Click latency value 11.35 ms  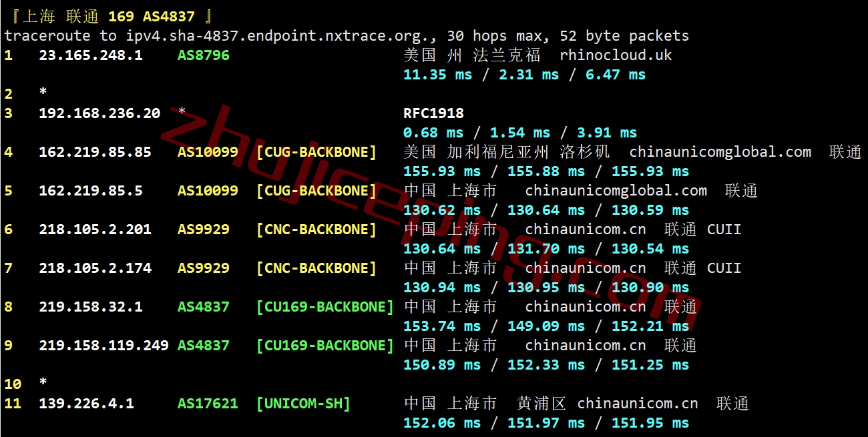(x=437, y=75)
